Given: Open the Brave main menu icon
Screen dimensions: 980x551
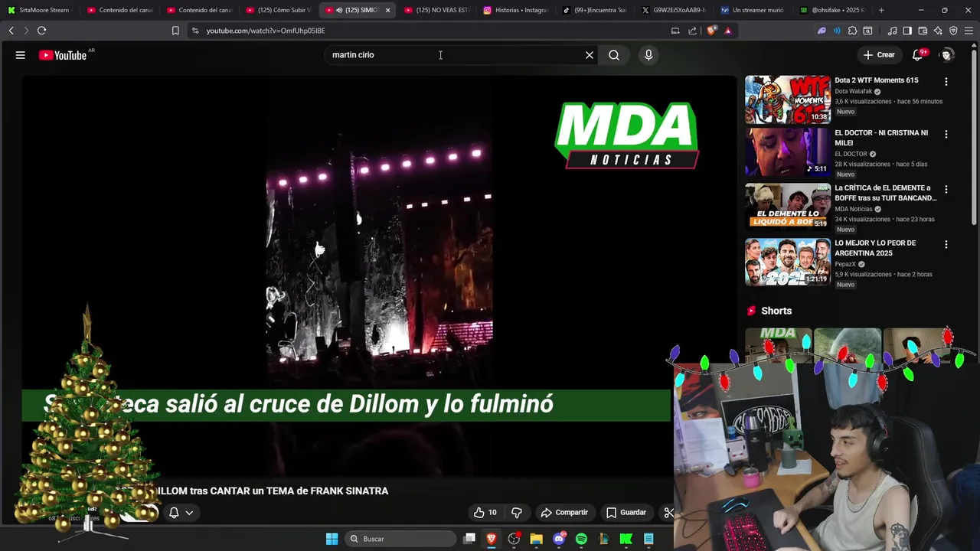Looking at the screenshot, I should (x=969, y=31).
